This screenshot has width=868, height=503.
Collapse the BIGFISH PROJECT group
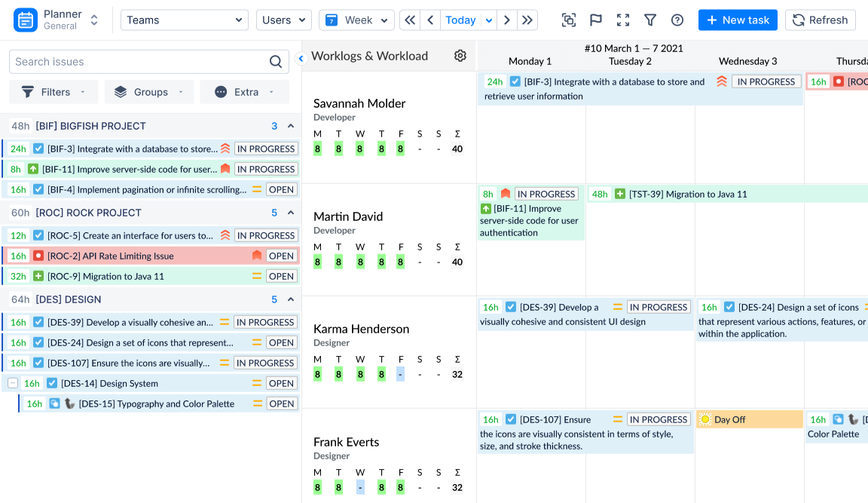coord(291,126)
